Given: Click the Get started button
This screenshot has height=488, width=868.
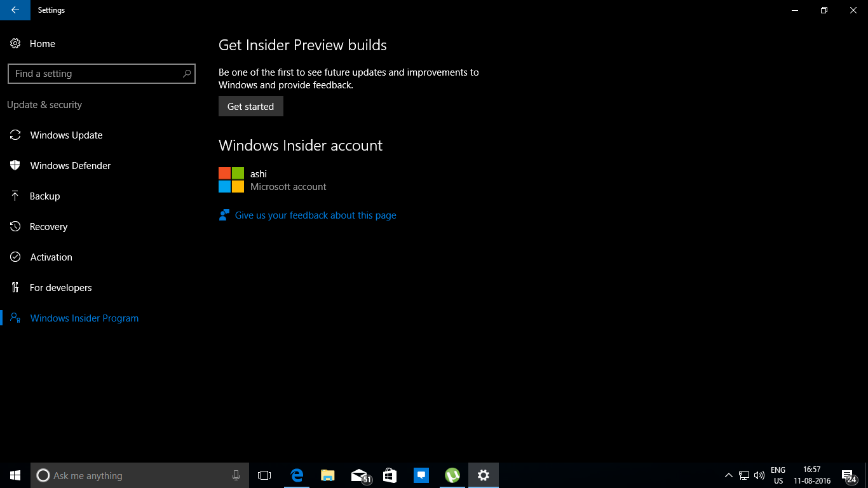Looking at the screenshot, I should click(251, 106).
